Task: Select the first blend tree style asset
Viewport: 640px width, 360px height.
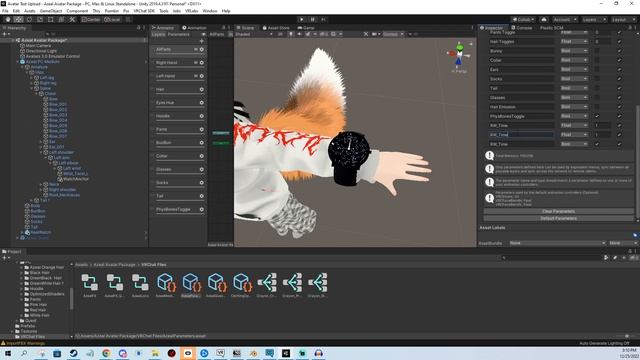Action: pos(267,282)
